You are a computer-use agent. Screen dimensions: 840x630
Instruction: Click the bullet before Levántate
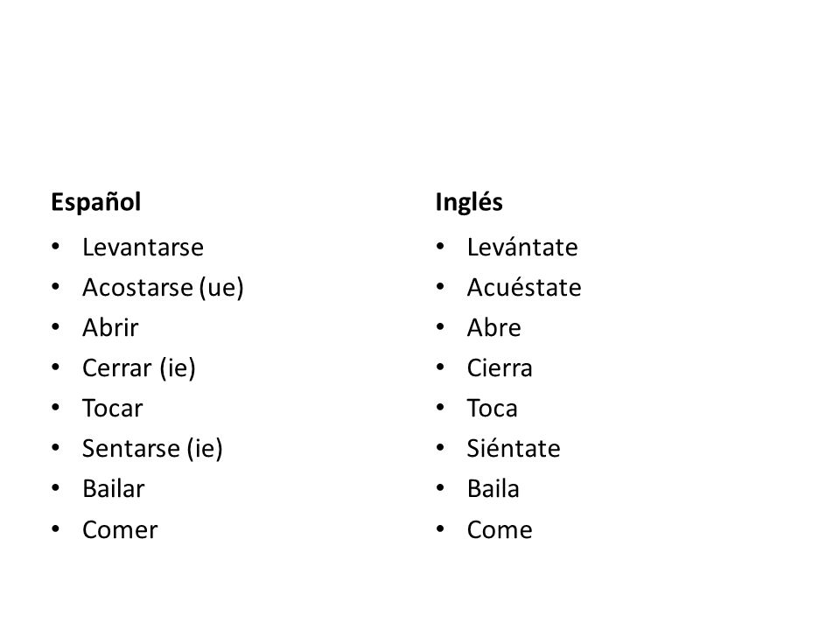[x=440, y=247]
